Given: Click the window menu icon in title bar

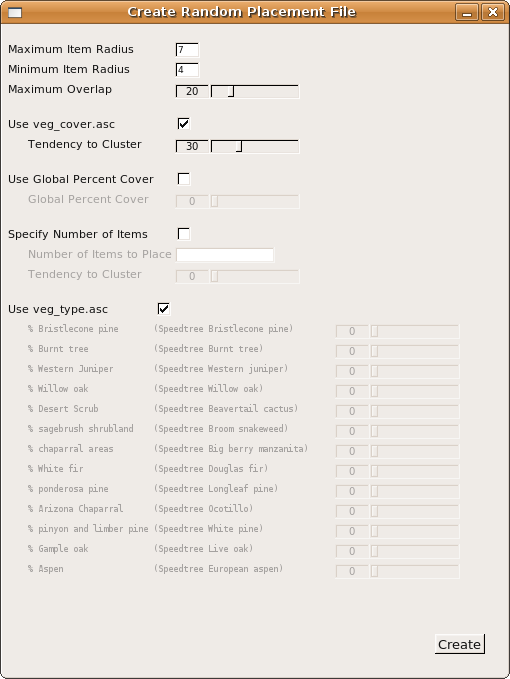Looking at the screenshot, I should click(x=15, y=12).
